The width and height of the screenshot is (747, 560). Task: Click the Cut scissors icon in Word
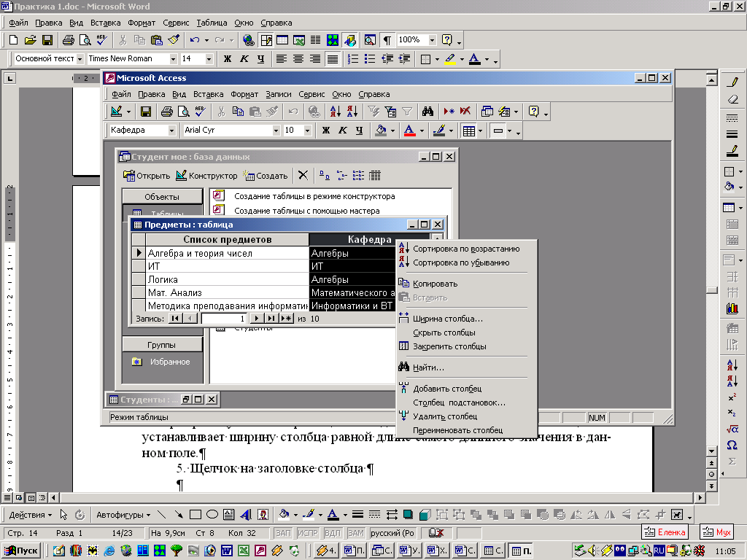point(123,40)
